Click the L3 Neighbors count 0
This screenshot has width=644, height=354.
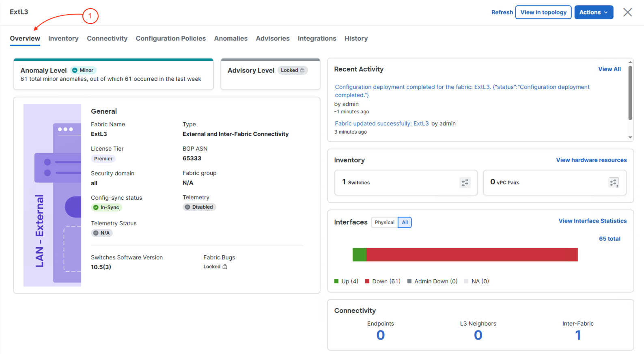(478, 335)
